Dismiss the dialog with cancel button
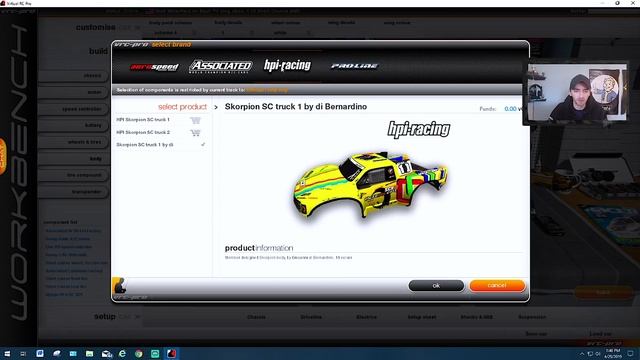Image resolution: width=640 pixels, height=360 pixels. [497, 285]
